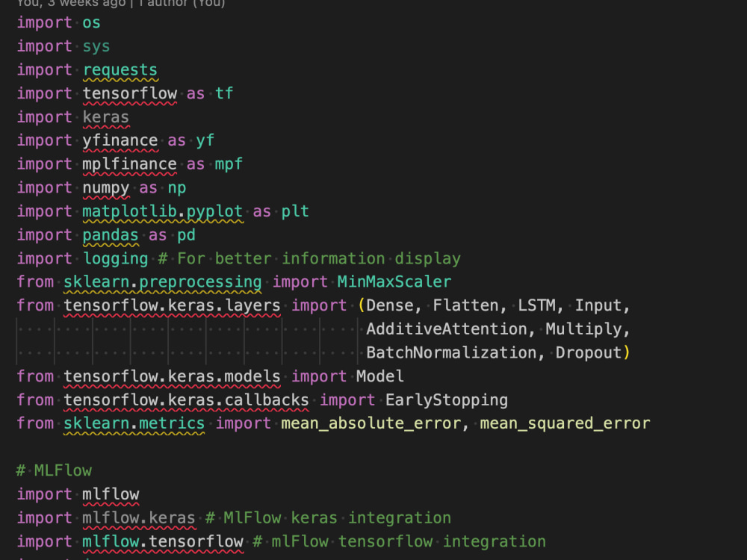Viewport: 747px width, 560px height.
Task: Click the 'Model' class import
Action: (x=380, y=376)
